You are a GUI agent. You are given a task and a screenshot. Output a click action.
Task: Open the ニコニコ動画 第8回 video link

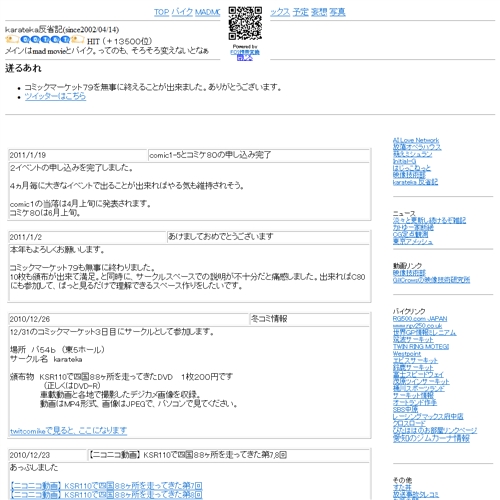(x=106, y=494)
